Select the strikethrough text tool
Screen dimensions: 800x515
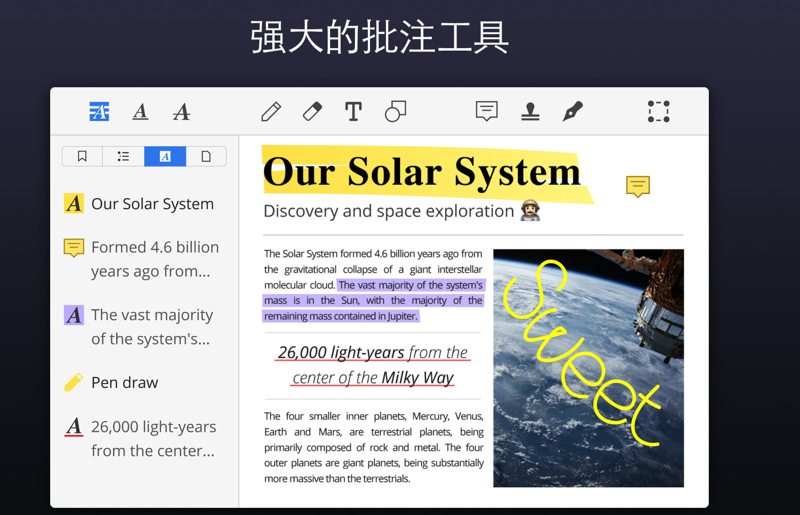pos(181,112)
